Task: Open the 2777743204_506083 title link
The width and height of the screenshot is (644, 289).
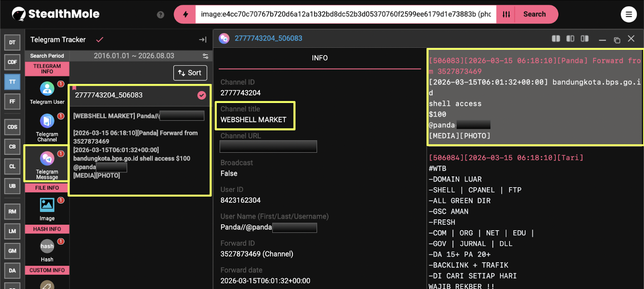Action: click(x=268, y=38)
